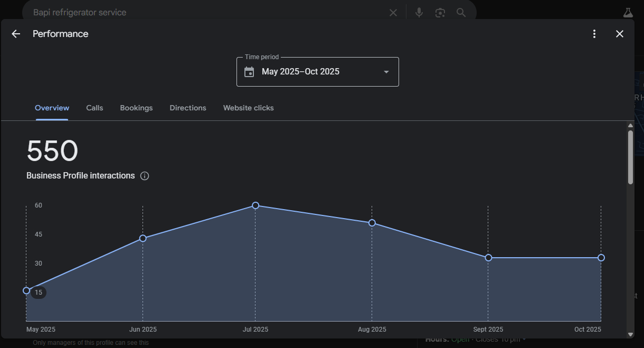Open search by image lens icon
644x348 pixels.
click(x=440, y=13)
